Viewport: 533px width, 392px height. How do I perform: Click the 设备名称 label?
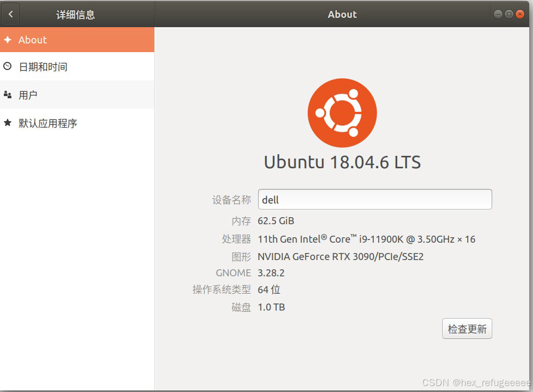(231, 200)
